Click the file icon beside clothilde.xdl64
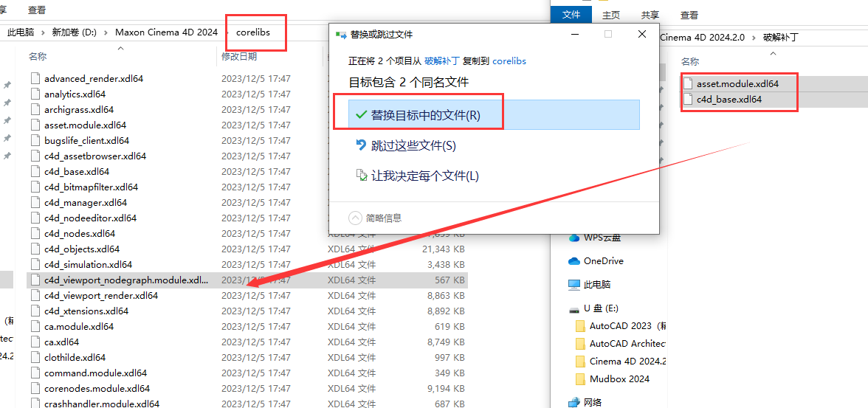The height and width of the screenshot is (408, 868). click(35, 358)
